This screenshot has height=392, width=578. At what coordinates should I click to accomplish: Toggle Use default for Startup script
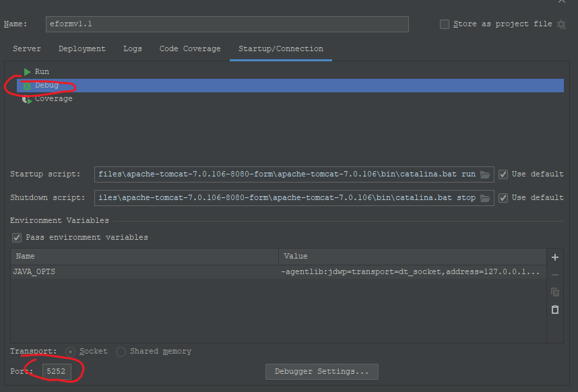503,174
